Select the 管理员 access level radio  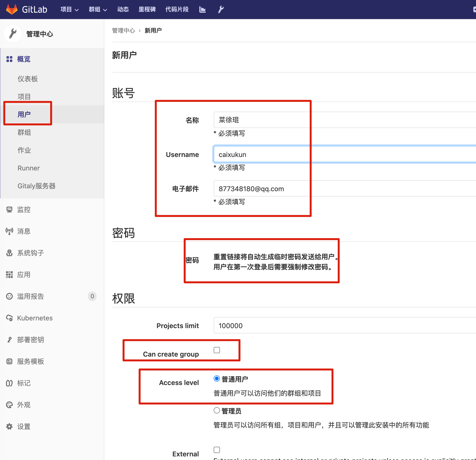[x=217, y=410]
